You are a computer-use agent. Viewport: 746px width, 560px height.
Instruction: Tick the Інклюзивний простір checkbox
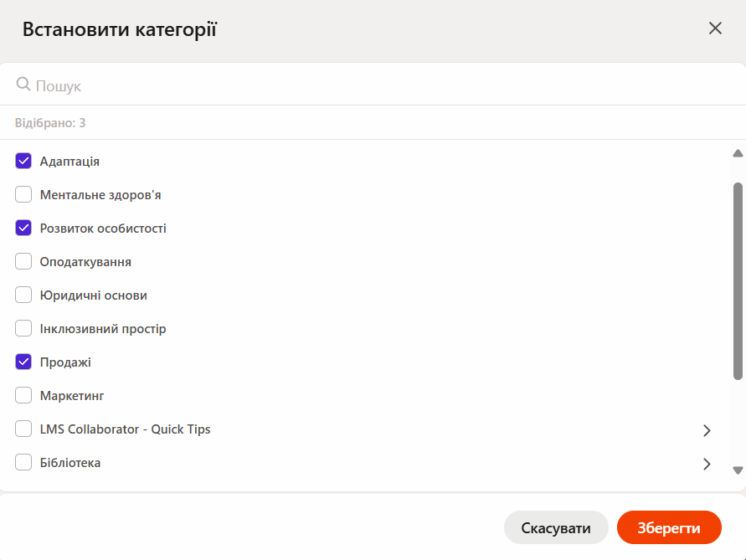[23, 328]
